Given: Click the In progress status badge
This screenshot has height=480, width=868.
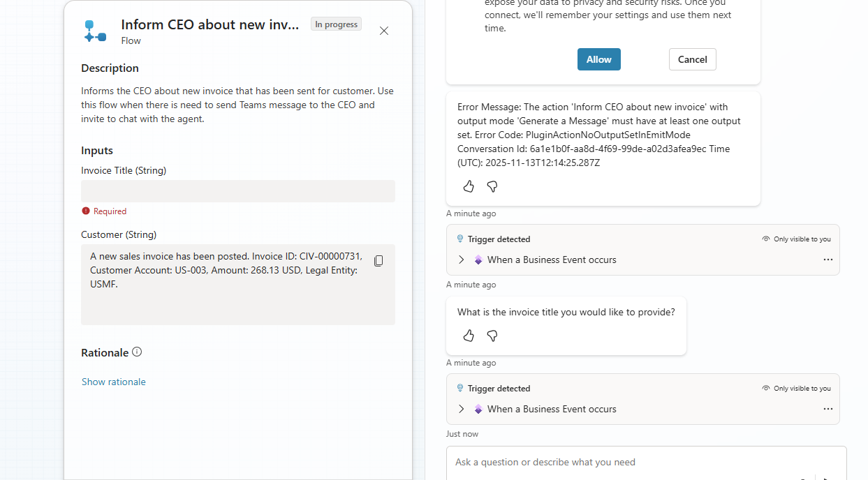Looking at the screenshot, I should pos(336,24).
